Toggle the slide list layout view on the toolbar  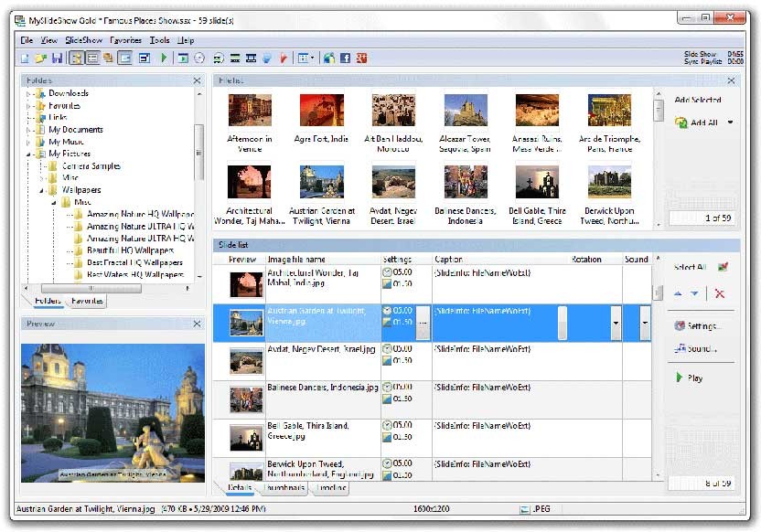(93, 57)
